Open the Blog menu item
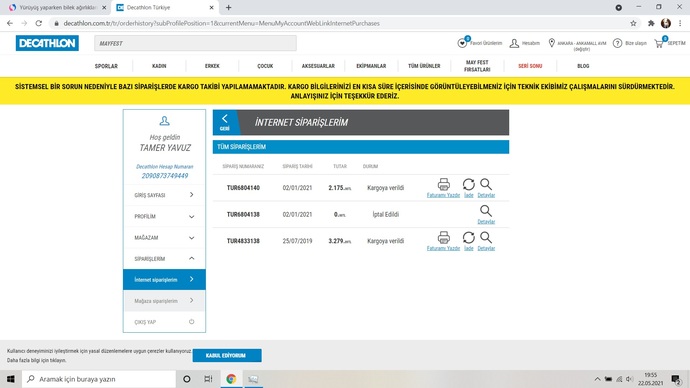This screenshot has height=388, width=690. point(583,66)
